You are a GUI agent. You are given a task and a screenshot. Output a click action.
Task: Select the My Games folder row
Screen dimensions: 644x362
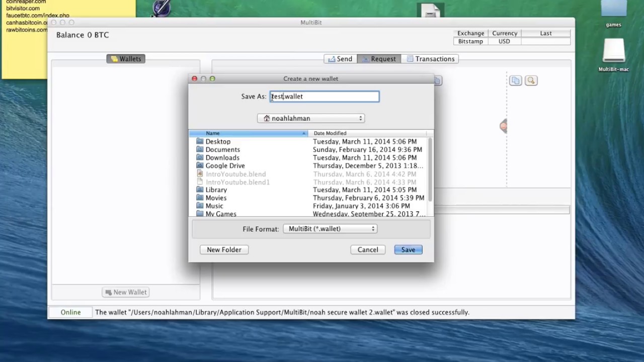[308, 214]
